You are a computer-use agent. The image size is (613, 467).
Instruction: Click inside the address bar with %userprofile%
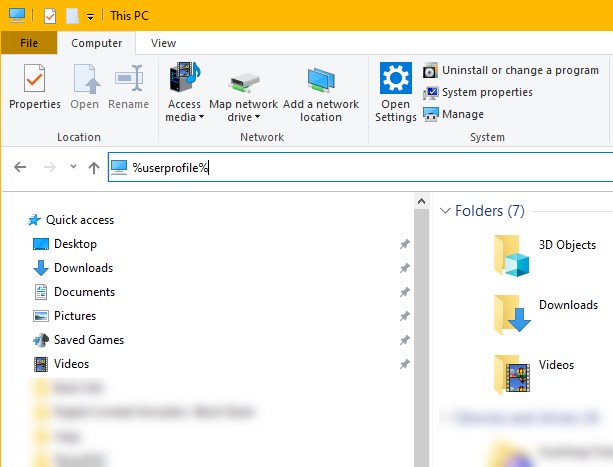point(360,167)
